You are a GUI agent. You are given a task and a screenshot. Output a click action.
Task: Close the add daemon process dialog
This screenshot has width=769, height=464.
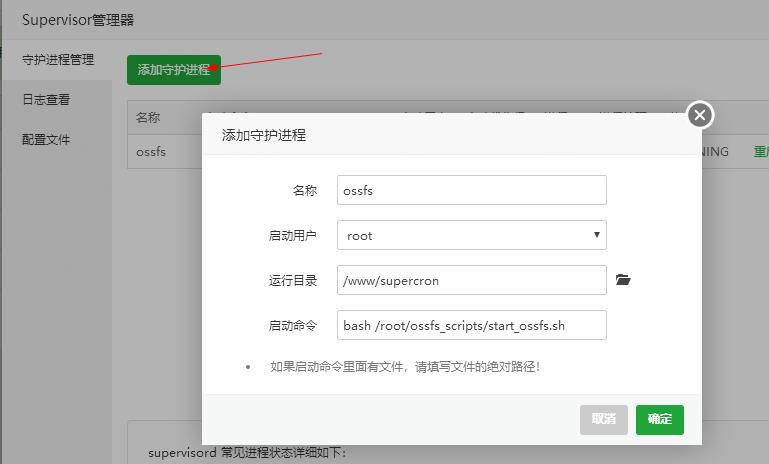click(x=700, y=115)
